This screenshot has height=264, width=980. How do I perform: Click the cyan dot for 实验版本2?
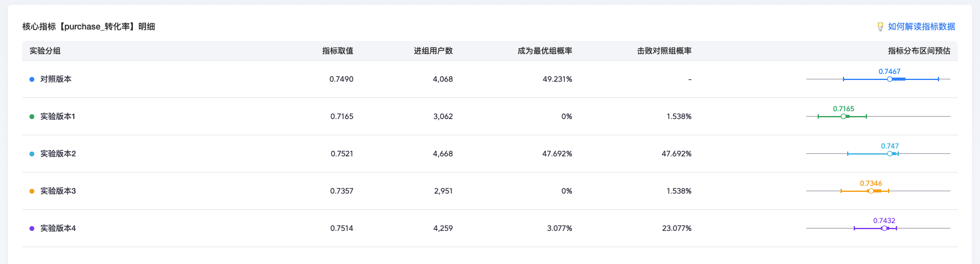tap(32, 154)
